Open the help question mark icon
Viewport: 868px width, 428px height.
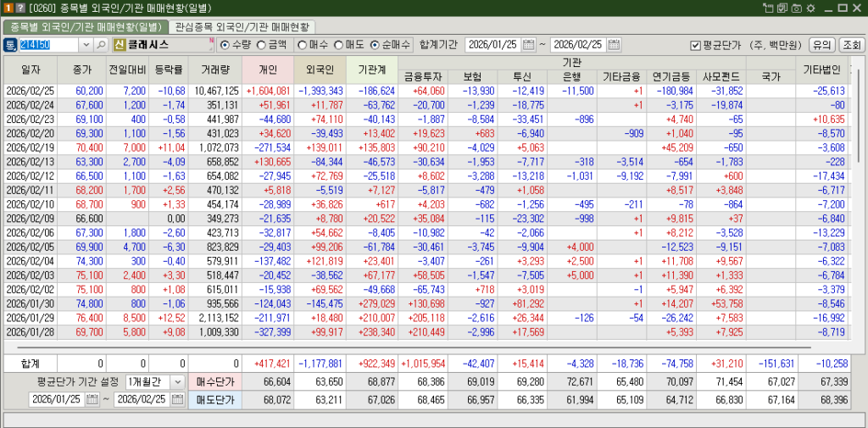20,8
